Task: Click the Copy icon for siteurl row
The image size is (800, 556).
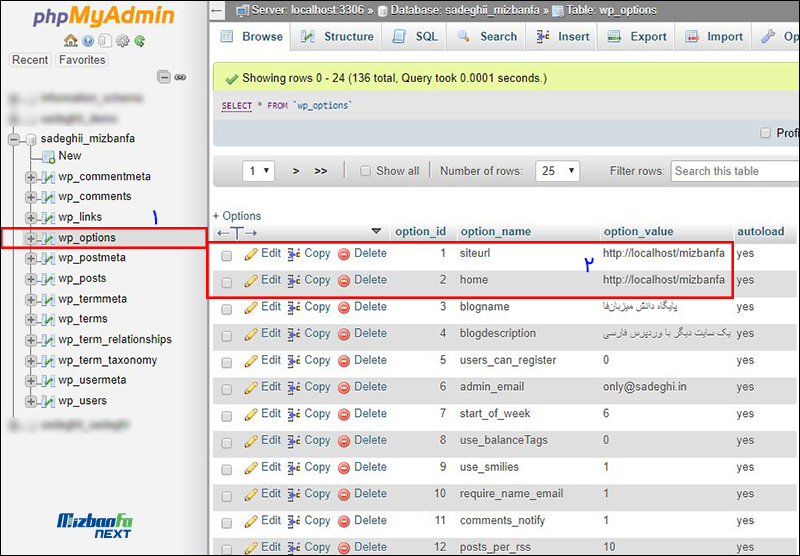Action: [293, 254]
